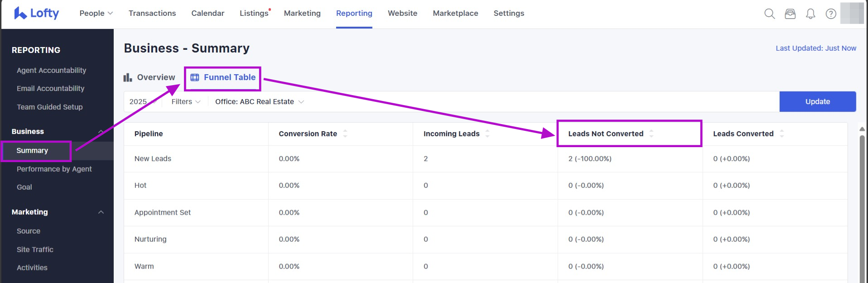This screenshot has width=868, height=283.
Task: Open the user profile avatar
Action: (852, 13)
